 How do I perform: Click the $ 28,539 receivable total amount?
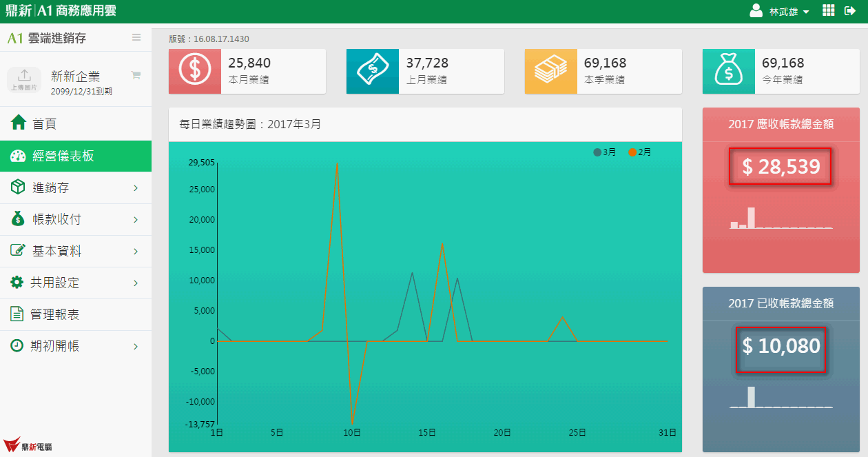pyautogui.click(x=781, y=166)
